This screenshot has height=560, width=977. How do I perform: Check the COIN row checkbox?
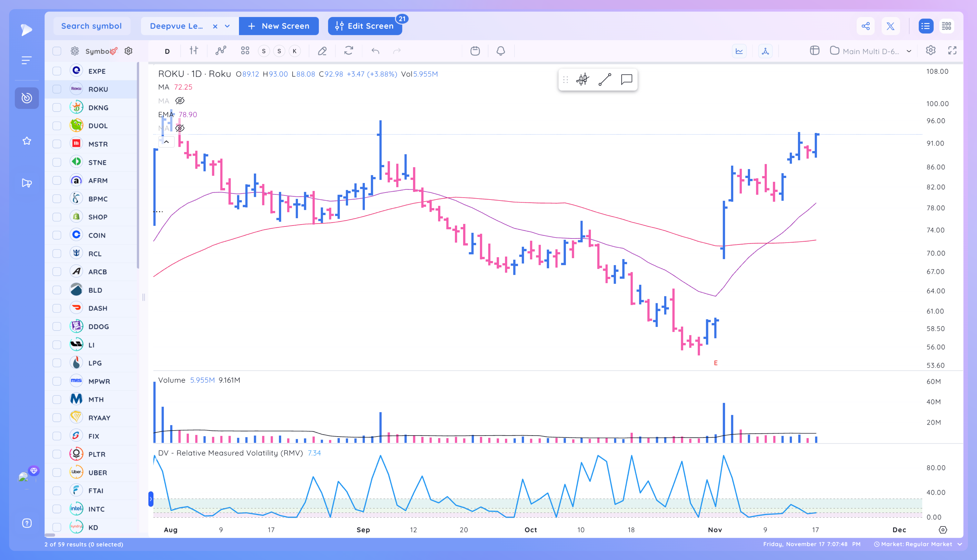click(x=57, y=235)
